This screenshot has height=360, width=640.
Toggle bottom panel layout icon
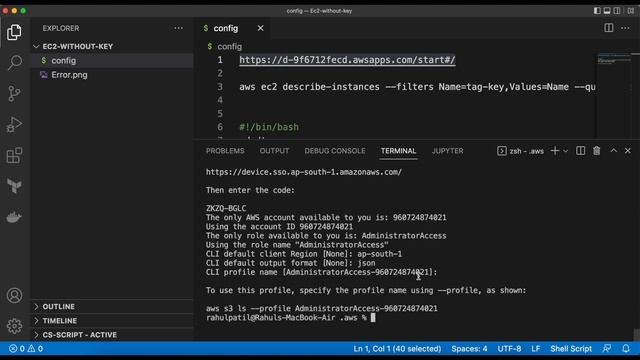click(607, 11)
